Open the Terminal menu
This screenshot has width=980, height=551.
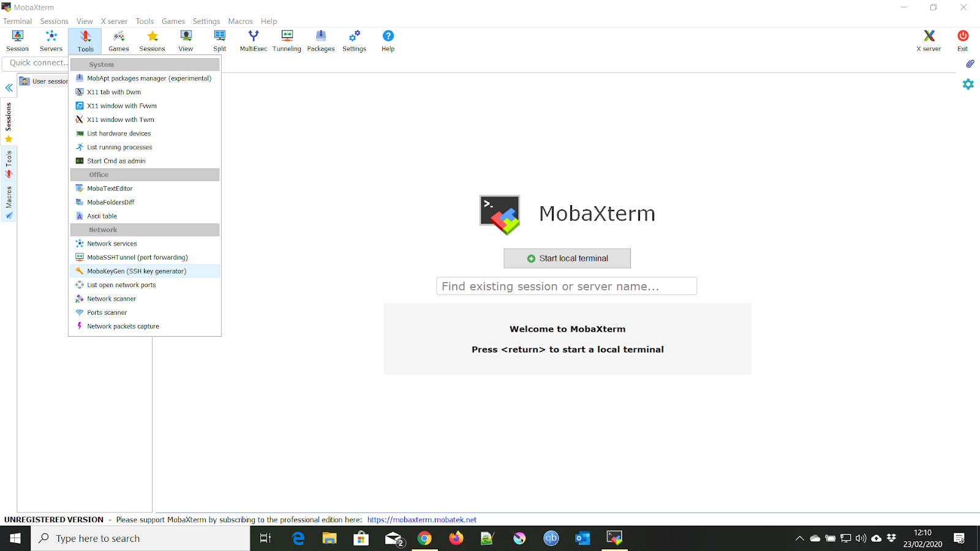[x=17, y=21]
